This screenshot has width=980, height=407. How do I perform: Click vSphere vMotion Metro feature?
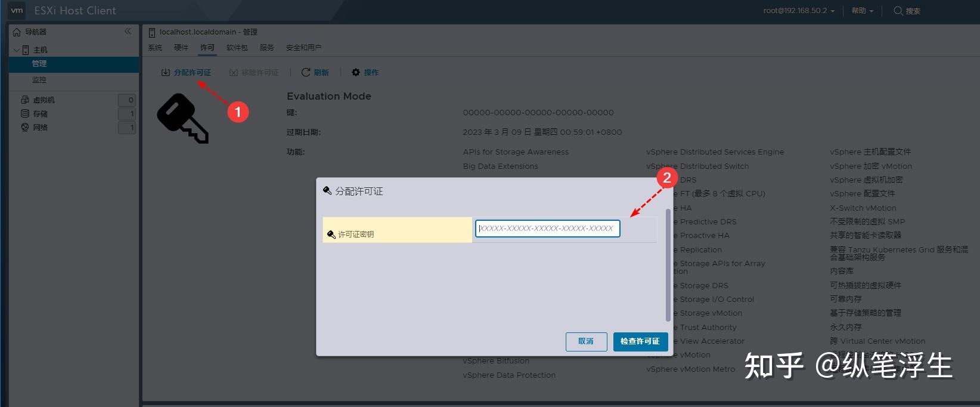(691, 369)
